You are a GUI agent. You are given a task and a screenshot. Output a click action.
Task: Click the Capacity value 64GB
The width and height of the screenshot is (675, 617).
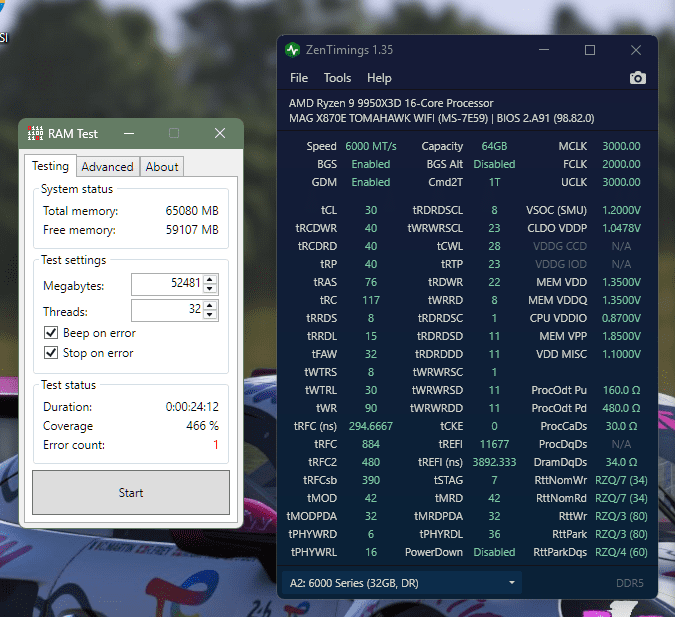pos(494,146)
